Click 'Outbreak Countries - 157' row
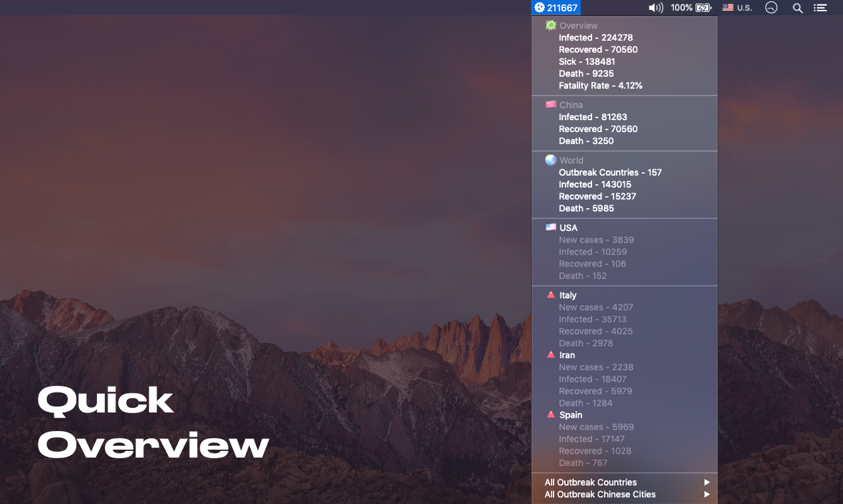 [625, 172]
